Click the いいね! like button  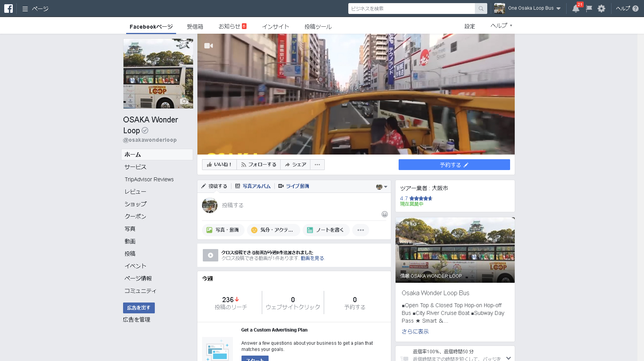[x=219, y=165]
